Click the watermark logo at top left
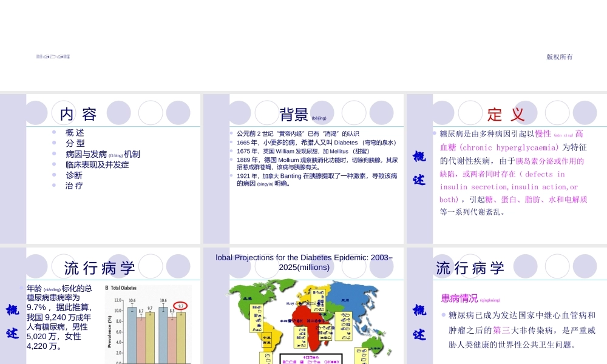 53,56
